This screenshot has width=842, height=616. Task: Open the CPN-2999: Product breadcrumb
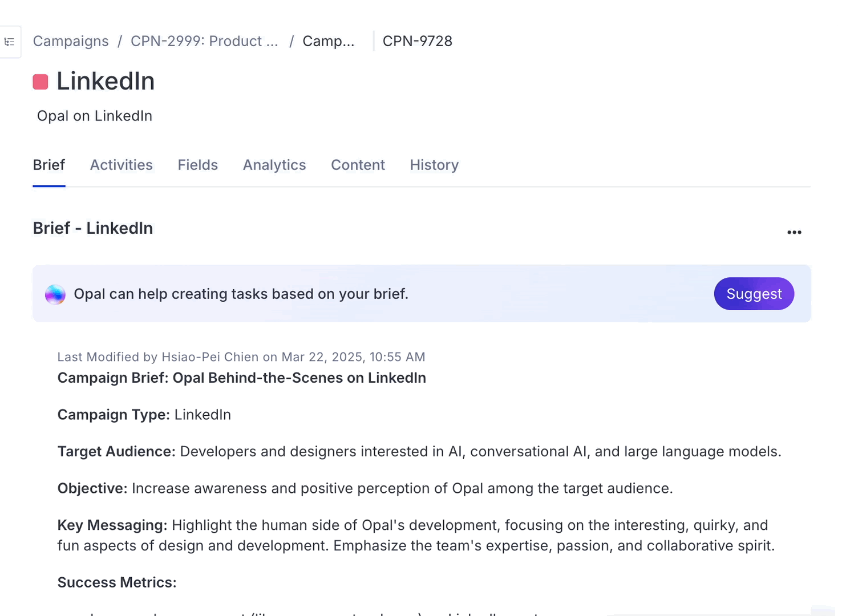[x=204, y=41]
